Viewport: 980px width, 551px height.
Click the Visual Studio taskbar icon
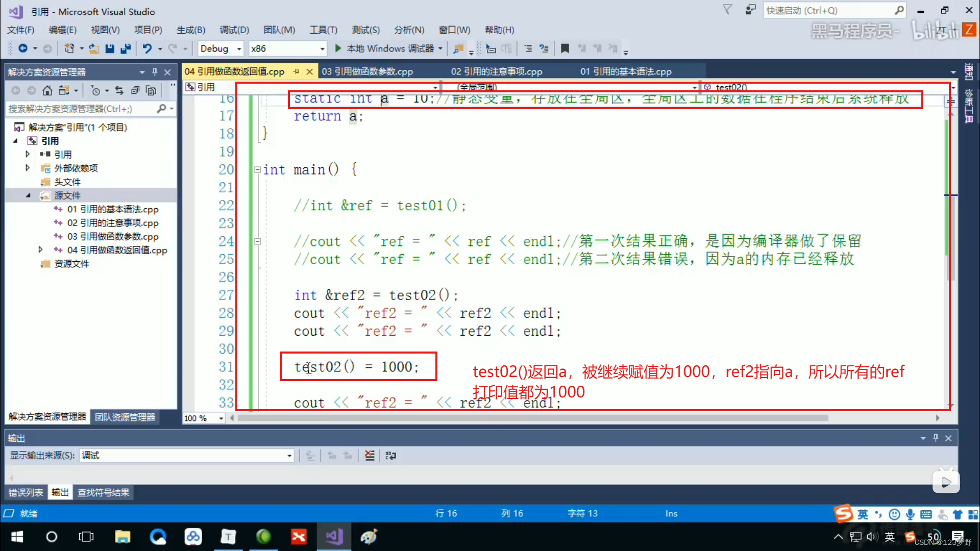[x=334, y=537]
